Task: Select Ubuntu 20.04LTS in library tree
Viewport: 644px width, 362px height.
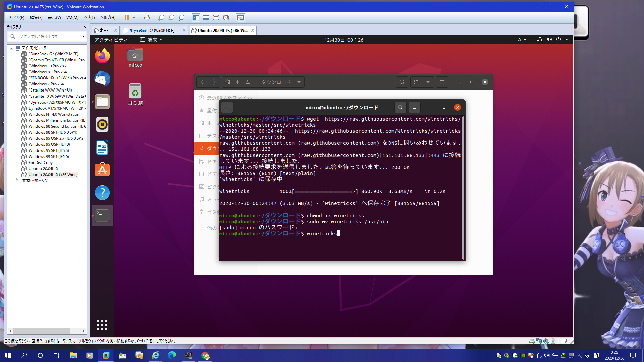Action: pyautogui.click(x=43, y=169)
